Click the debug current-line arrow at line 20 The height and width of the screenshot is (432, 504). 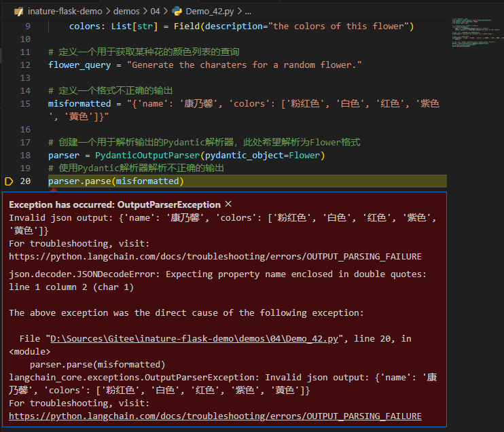click(9, 181)
